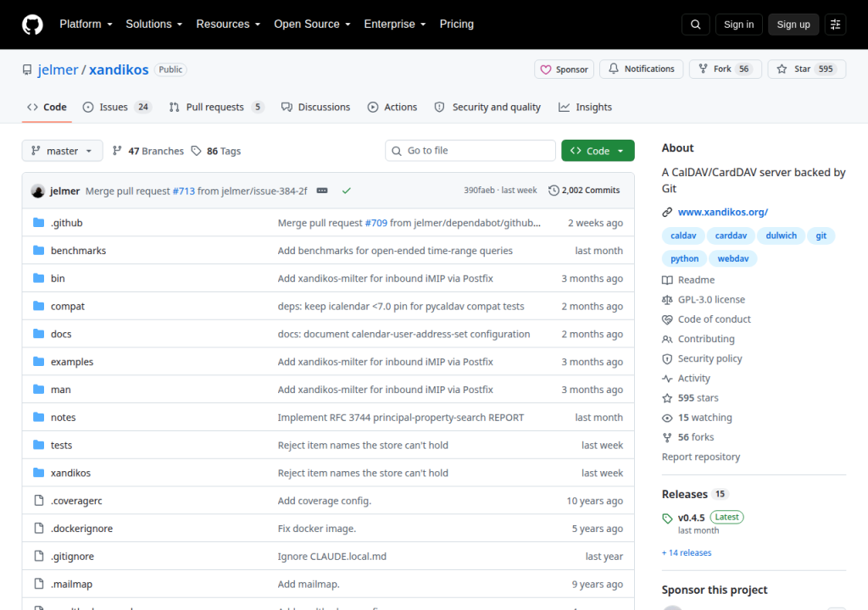Switch to the Actions tab
This screenshot has height=610, width=868.
[392, 108]
